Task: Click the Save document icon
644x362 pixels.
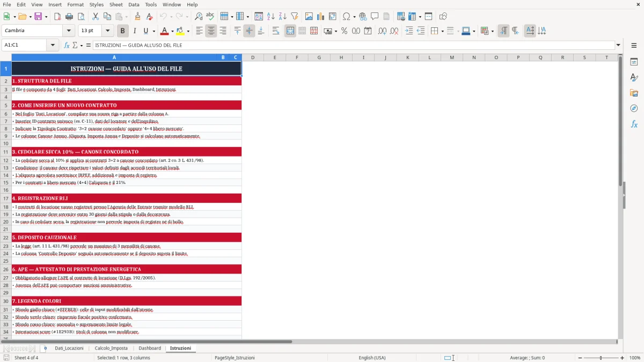Action: (x=39, y=17)
